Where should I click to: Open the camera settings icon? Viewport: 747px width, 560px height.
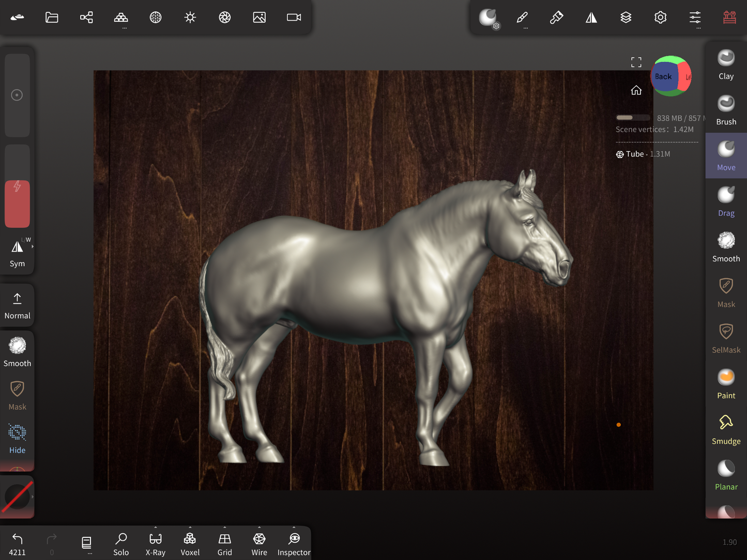pos(294,18)
